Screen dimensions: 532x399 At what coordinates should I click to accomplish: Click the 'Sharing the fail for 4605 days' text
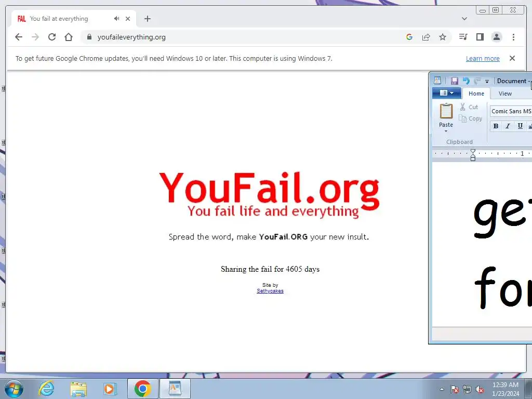coord(270,269)
